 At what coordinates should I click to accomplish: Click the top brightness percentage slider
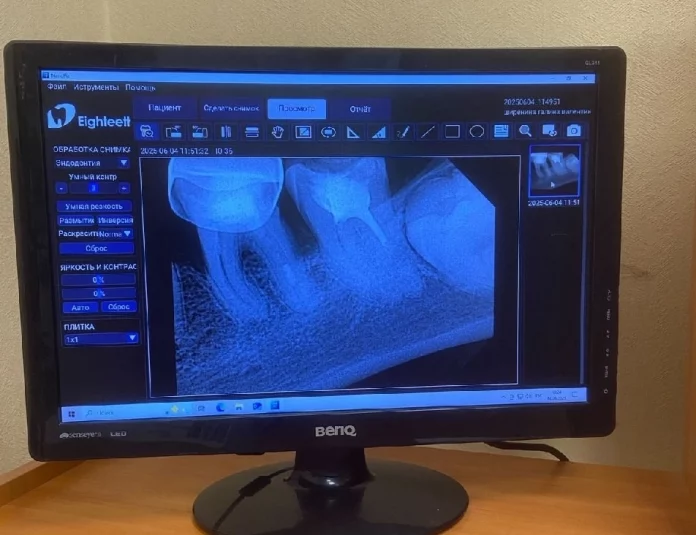[98, 280]
